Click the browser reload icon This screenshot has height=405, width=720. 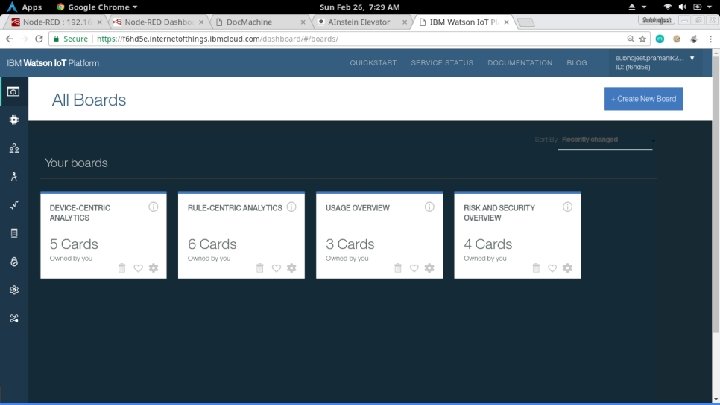pyautogui.click(x=39, y=39)
